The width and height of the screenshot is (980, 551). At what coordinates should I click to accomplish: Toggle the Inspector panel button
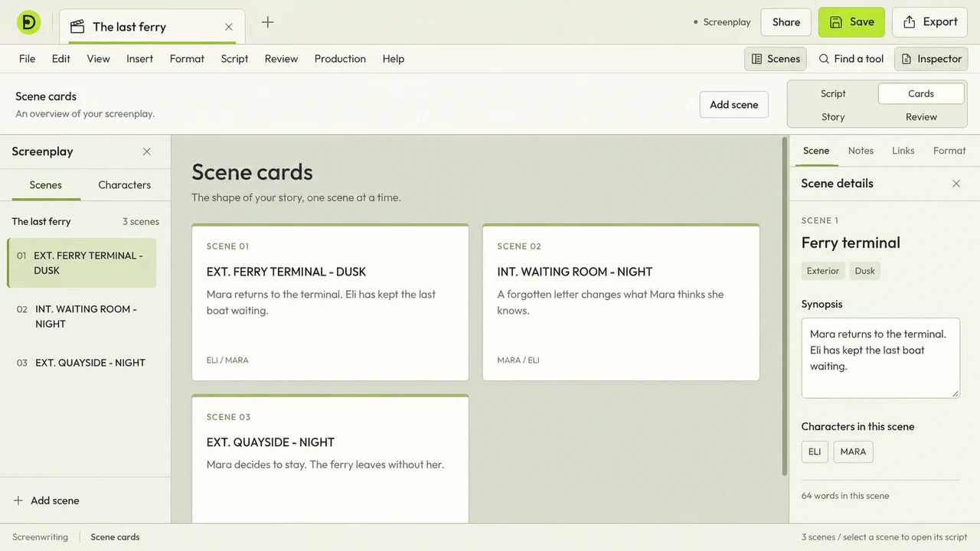[x=931, y=59]
